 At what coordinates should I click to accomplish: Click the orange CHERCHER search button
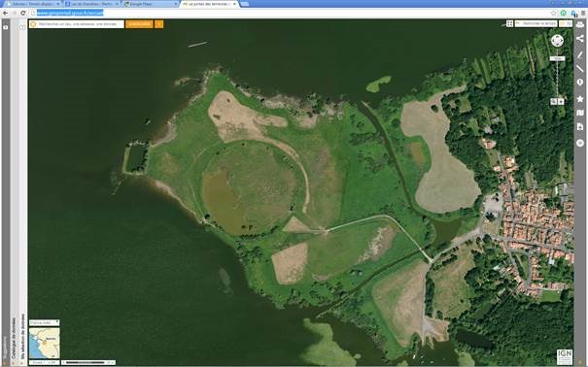(x=139, y=24)
